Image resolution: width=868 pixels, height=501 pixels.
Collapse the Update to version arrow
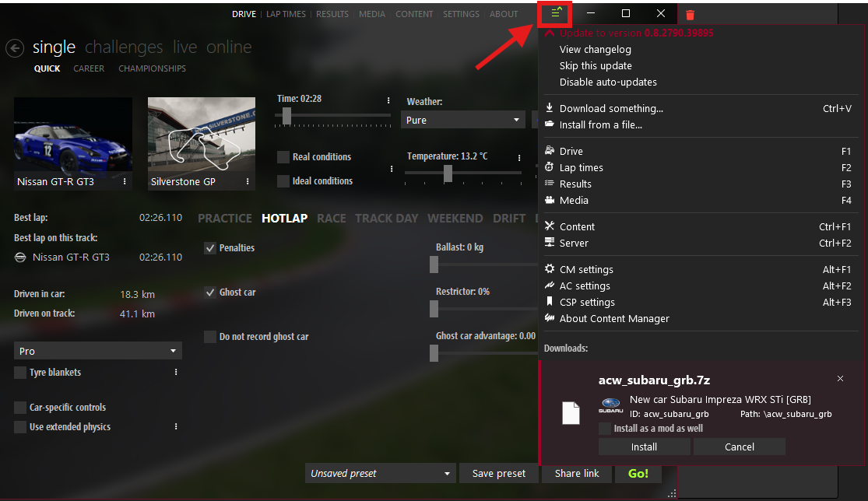click(550, 33)
